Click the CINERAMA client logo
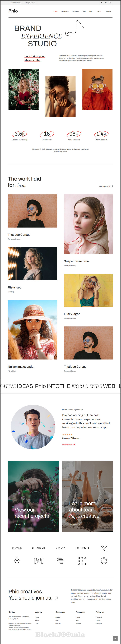 [39, 548]
